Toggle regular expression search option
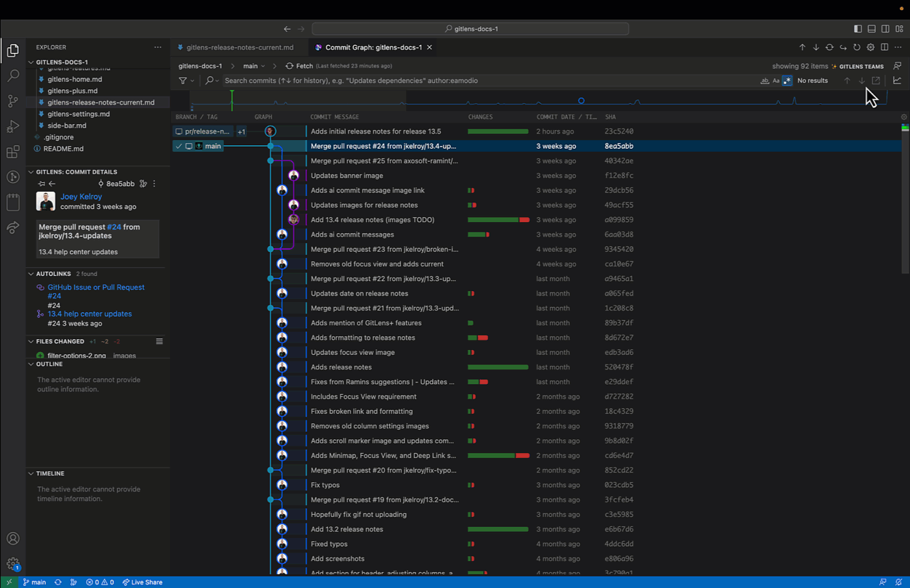 787,81
